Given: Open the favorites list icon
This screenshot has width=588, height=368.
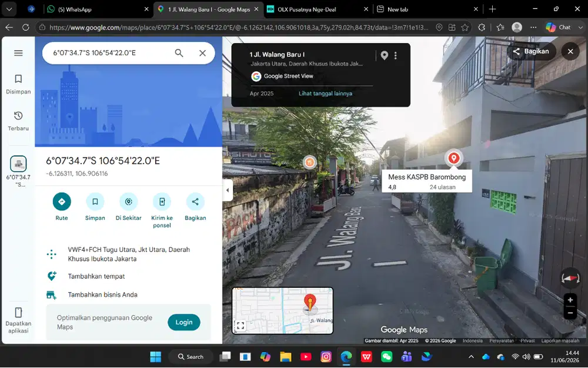Looking at the screenshot, I should pyautogui.click(x=500, y=28).
